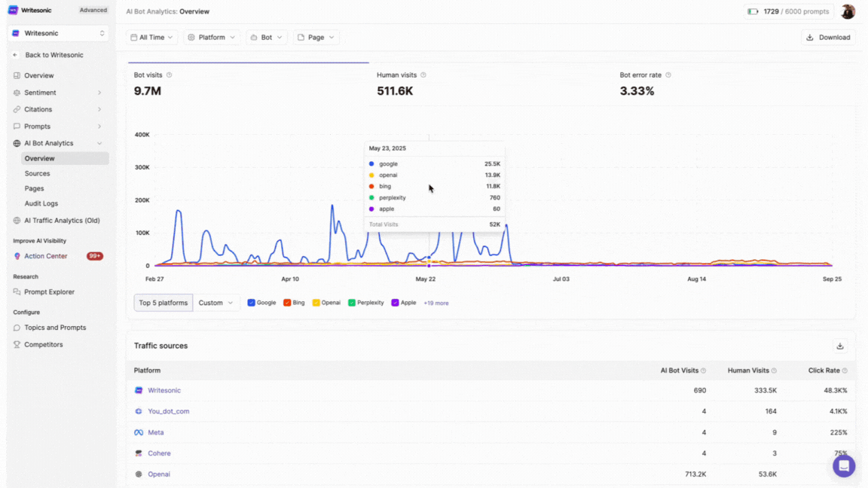Image resolution: width=868 pixels, height=488 pixels.
Task: Open the Writesonic workspace switcher
Action: (58, 33)
